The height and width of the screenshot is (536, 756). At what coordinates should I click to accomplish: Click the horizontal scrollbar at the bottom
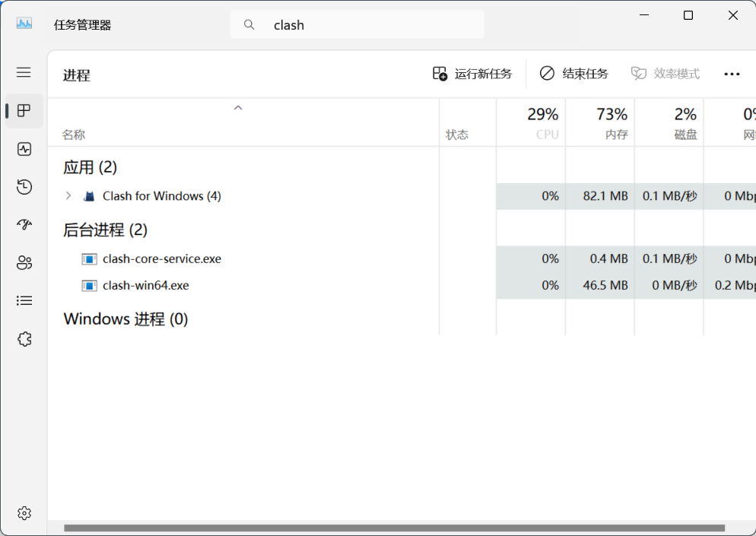tap(395, 528)
